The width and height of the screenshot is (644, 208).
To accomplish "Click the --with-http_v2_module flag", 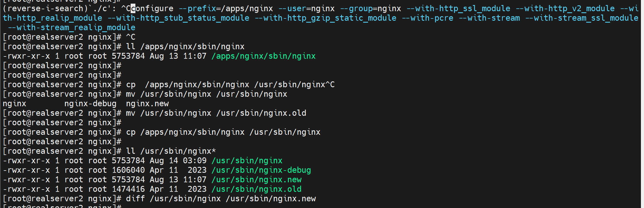I will (x=565, y=9).
